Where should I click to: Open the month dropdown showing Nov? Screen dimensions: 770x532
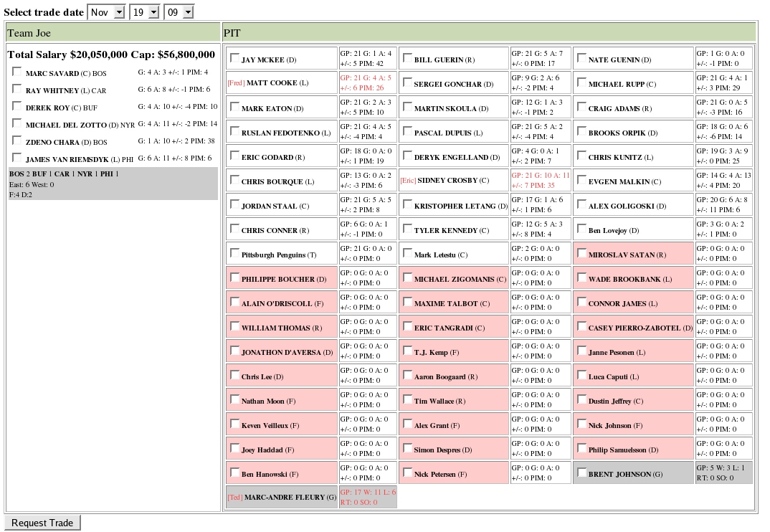click(106, 12)
